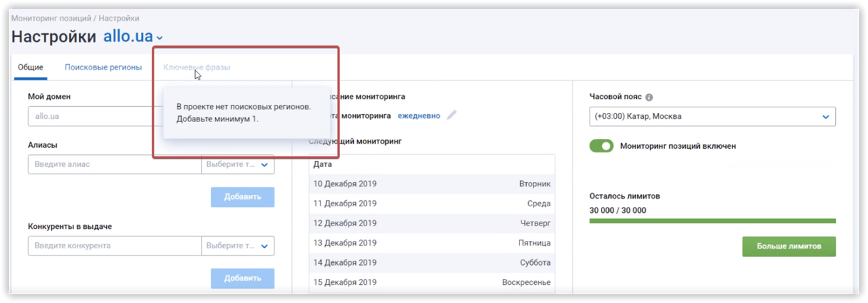Click the ежедневно frequency link
This screenshot has height=303, width=868.
pyautogui.click(x=419, y=115)
